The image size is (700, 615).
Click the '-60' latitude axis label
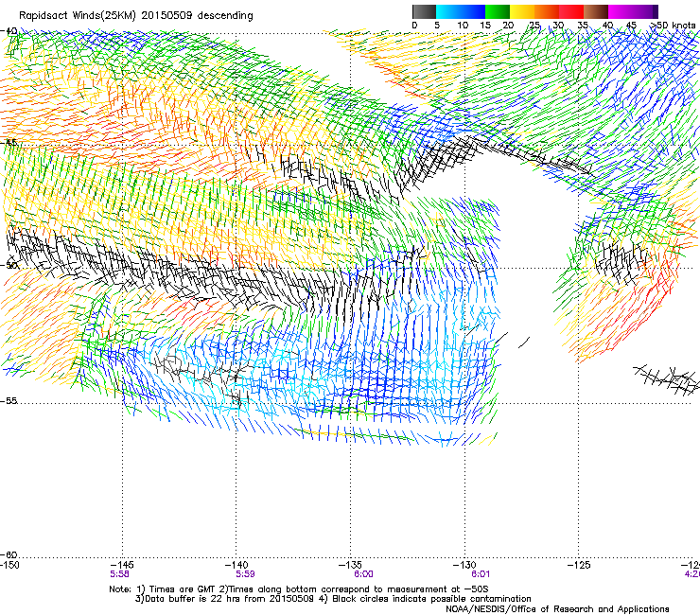pos(9,554)
